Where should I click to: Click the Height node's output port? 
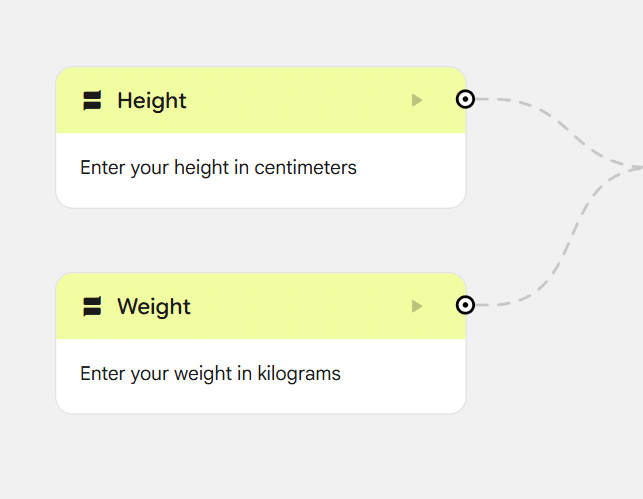pos(465,99)
